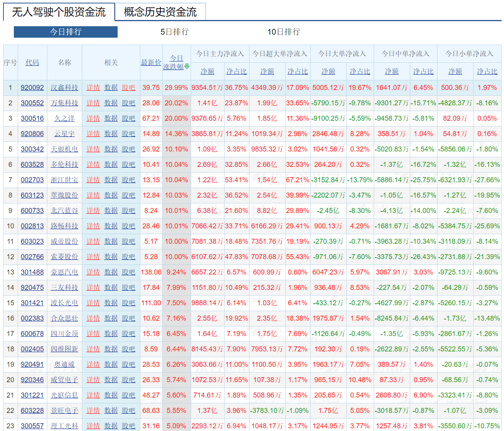Screen dimensions: 504x431
Task: Sort by the green arrow icon on 今日涨跌幅
Action: [x=186, y=66]
